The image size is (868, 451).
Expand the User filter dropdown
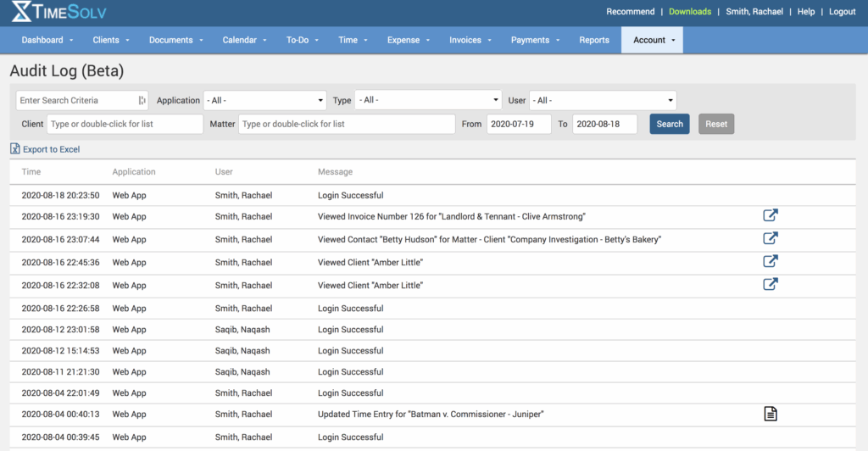603,100
